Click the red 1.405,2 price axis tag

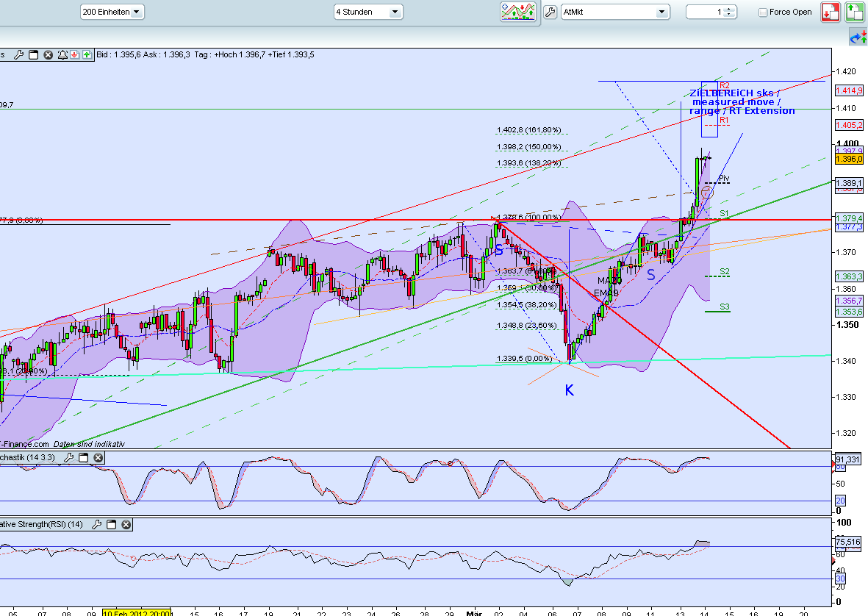click(849, 125)
